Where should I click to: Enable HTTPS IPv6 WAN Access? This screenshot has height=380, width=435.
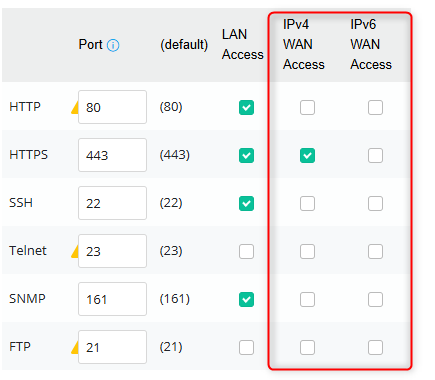pyautogui.click(x=375, y=155)
